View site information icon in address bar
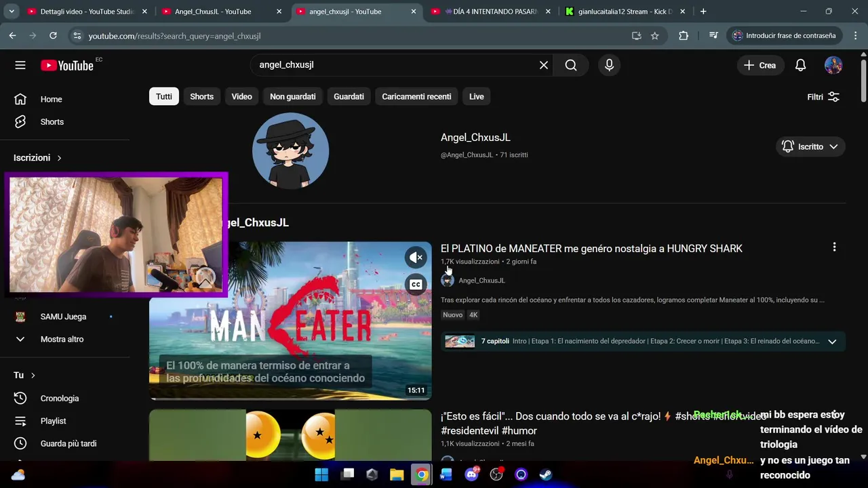This screenshot has width=868, height=488. [77, 36]
